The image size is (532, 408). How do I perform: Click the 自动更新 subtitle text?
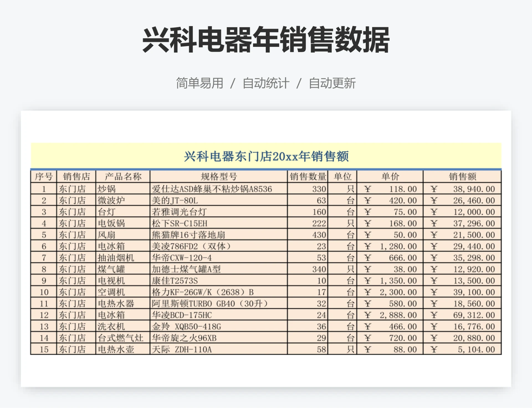pos(332,83)
